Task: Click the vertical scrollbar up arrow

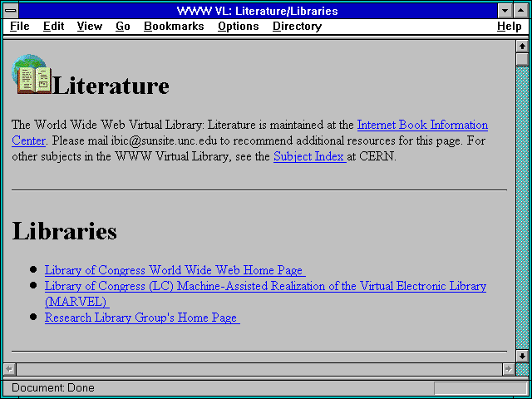Action: pyautogui.click(x=522, y=47)
